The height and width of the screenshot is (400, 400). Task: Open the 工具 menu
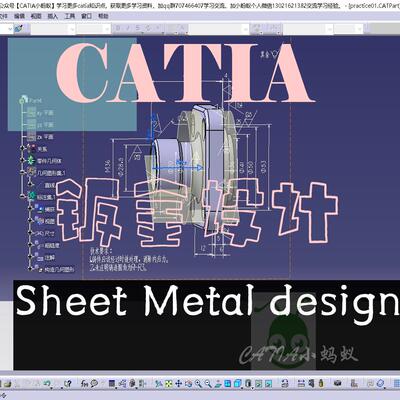tap(69, 16)
